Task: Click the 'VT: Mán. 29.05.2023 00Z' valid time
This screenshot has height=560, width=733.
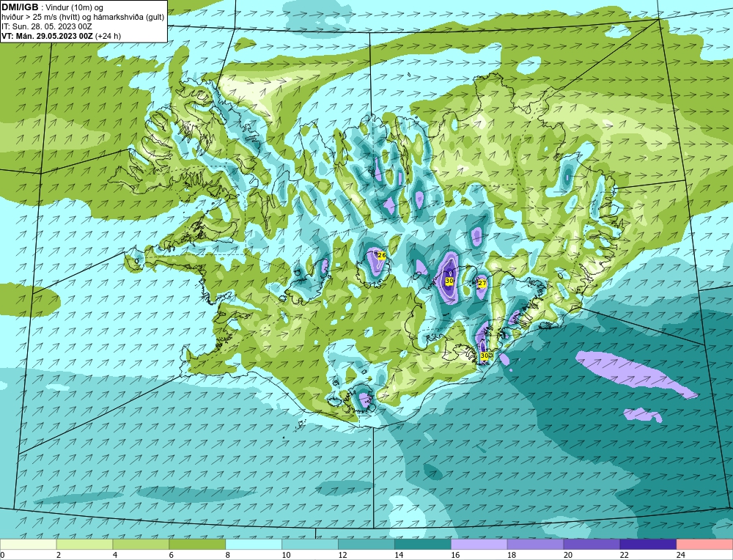Action: click(x=47, y=35)
